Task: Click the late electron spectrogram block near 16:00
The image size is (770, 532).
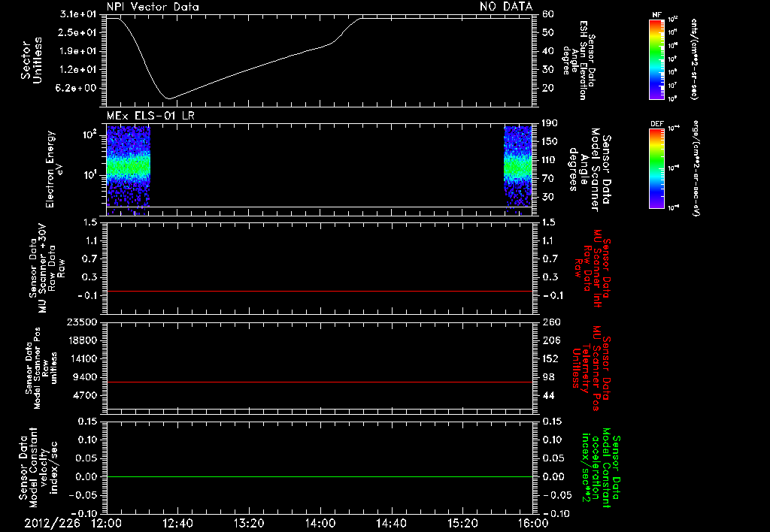Action: click(518, 171)
